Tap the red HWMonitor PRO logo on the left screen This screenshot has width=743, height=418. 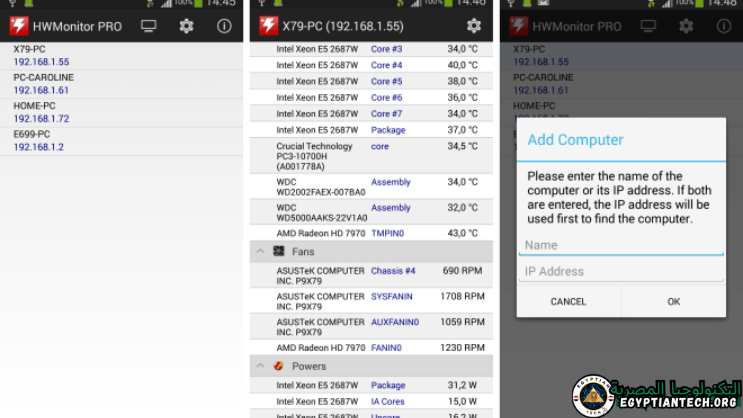pyautogui.click(x=18, y=26)
